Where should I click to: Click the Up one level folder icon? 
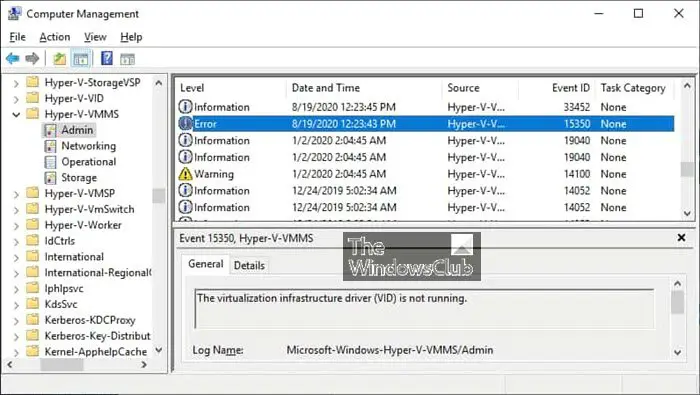[59, 58]
